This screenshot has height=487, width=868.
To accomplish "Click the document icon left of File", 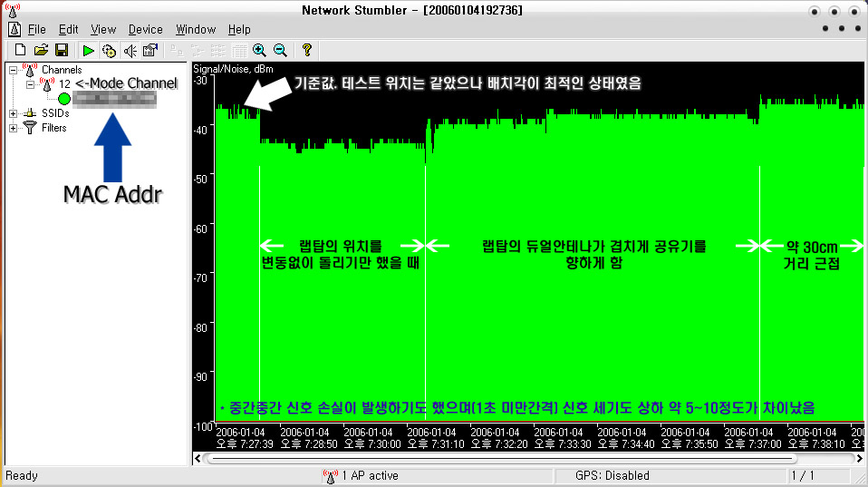I will pyautogui.click(x=14, y=29).
